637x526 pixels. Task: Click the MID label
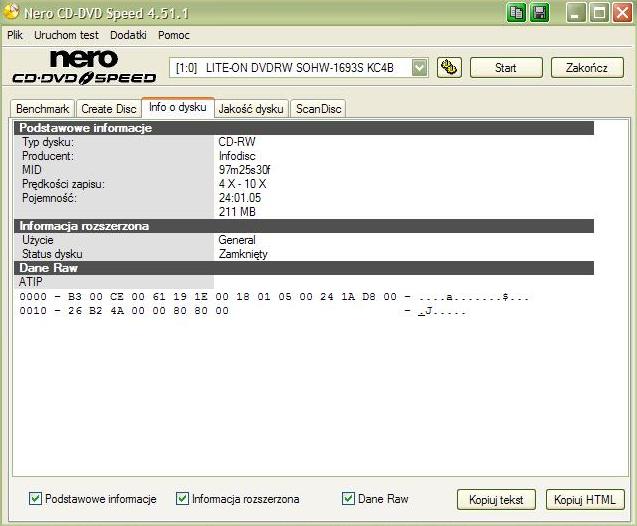click(32, 170)
